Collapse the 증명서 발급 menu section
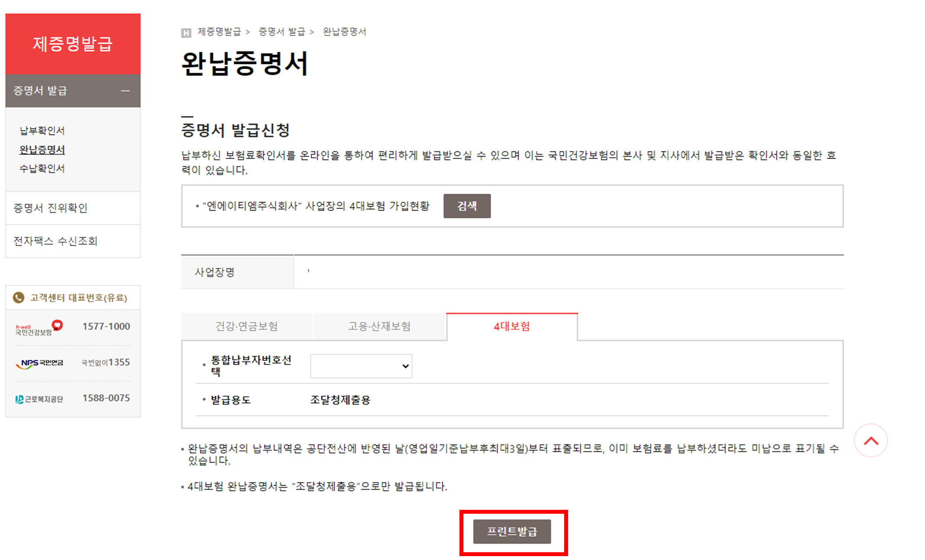Viewport: 925px width, 560px height. 125,91
